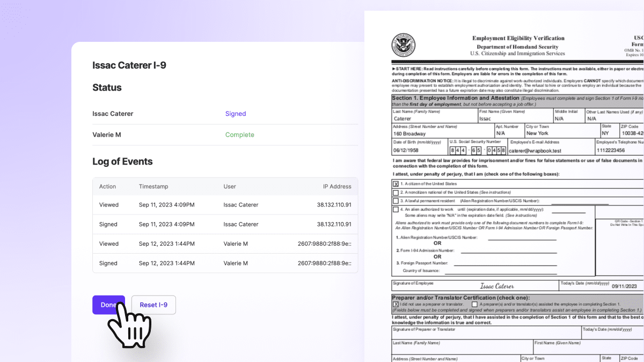Toggle the citizen of the United States checkbox
644x362 pixels.
coord(396,184)
